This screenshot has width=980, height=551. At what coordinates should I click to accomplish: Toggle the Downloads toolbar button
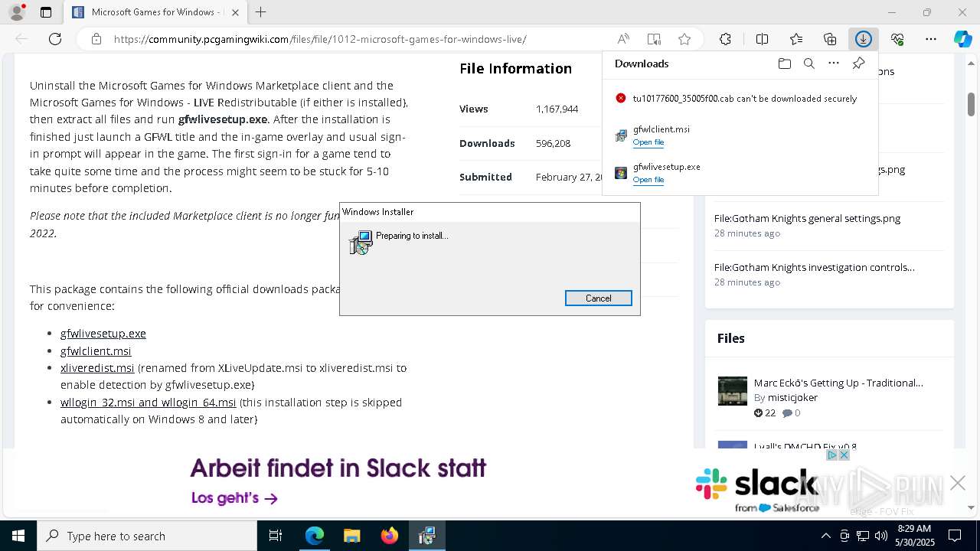coord(864,39)
